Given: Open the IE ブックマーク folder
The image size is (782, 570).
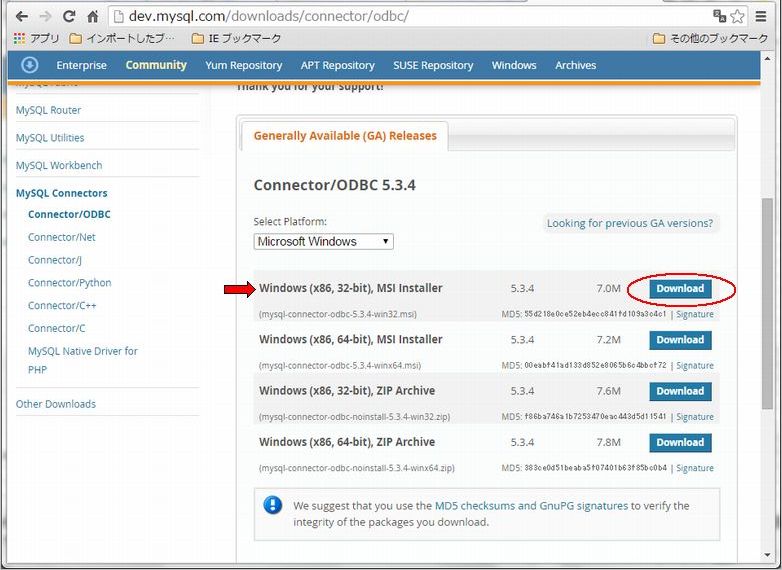Looking at the screenshot, I should [236, 38].
